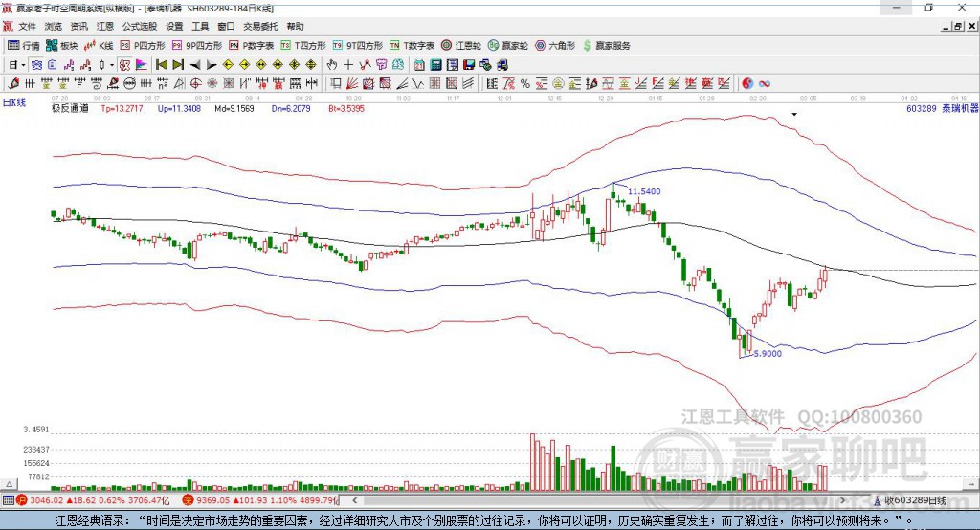Image resolution: width=980 pixels, height=530 pixels.
Task: Open the calendar date icon
Action: point(419,65)
